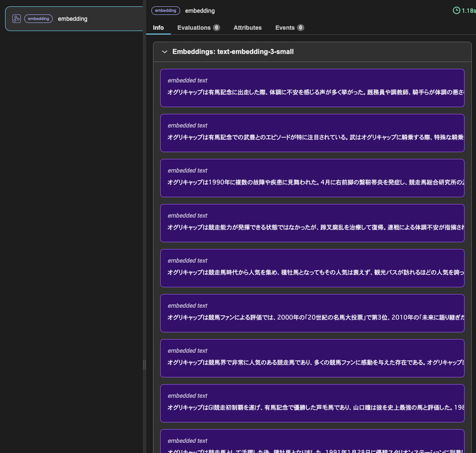Switch to the Info tab
476x453 pixels.
coord(158,28)
